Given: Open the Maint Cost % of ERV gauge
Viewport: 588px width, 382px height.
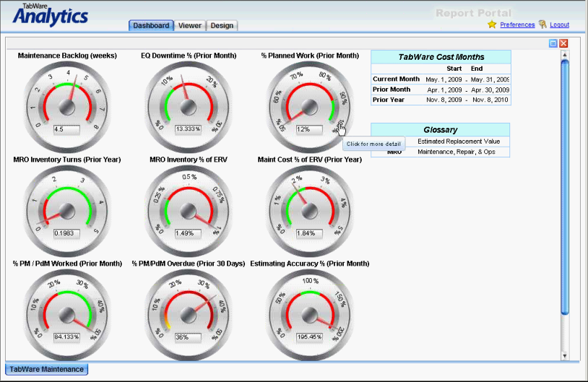Looking at the screenshot, I should [x=309, y=210].
